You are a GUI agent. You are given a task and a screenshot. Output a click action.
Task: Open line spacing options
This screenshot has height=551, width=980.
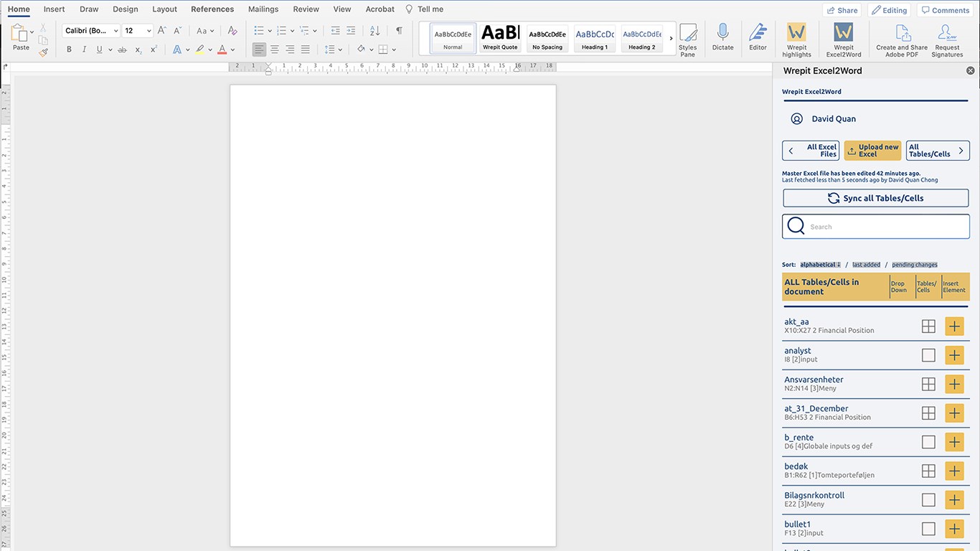333,50
